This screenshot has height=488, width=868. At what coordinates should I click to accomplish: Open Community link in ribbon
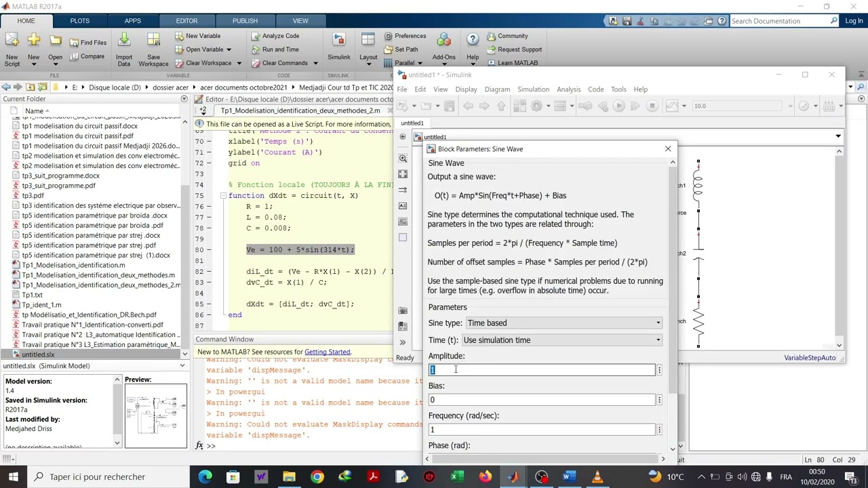(507, 36)
